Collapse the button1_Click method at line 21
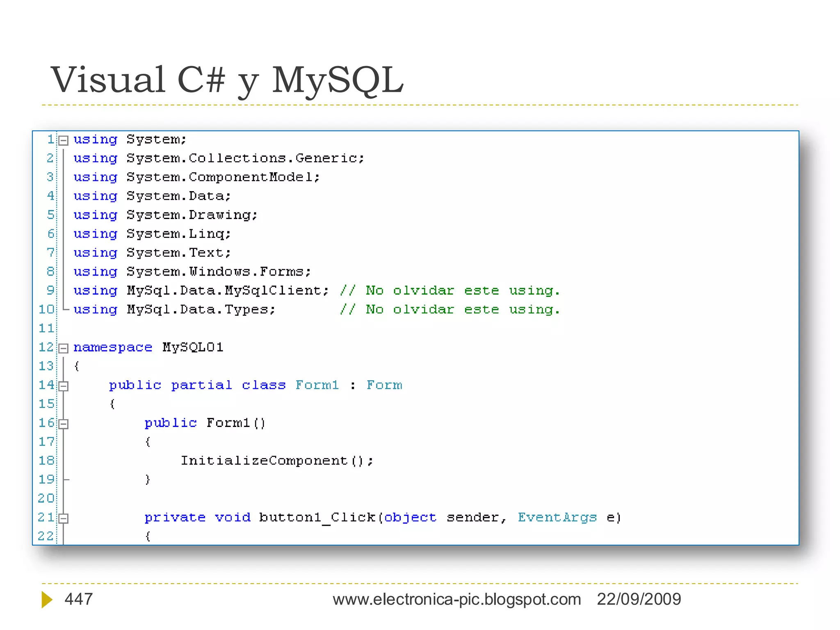The width and height of the screenshot is (840, 630). pyautogui.click(x=63, y=519)
